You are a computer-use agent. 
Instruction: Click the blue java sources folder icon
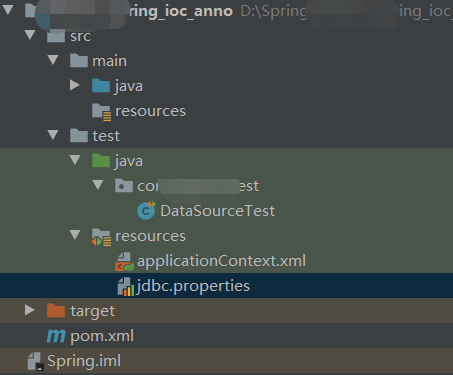tap(101, 86)
